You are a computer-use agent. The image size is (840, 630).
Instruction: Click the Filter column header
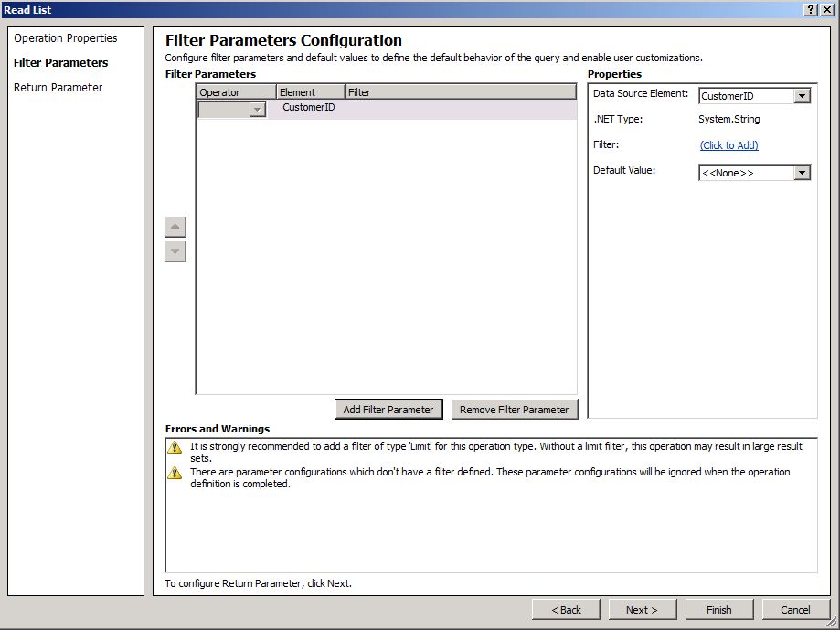pyautogui.click(x=461, y=92)
